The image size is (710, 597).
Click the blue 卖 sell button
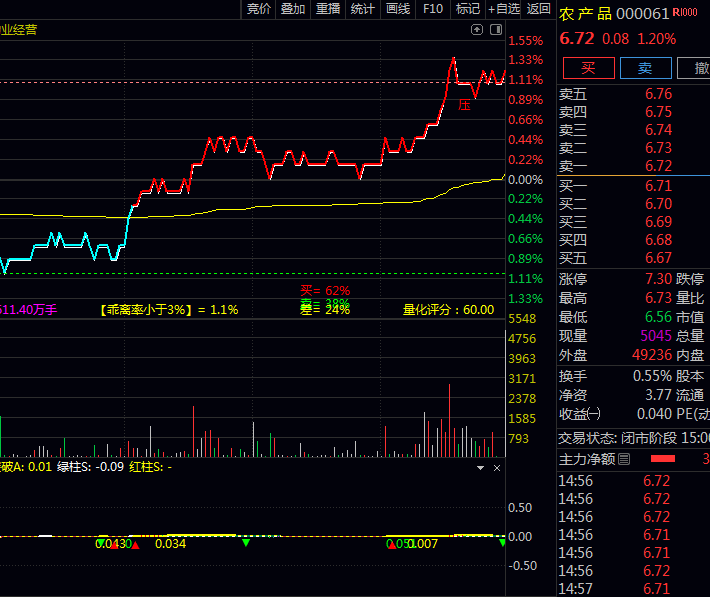pos(645,68)
